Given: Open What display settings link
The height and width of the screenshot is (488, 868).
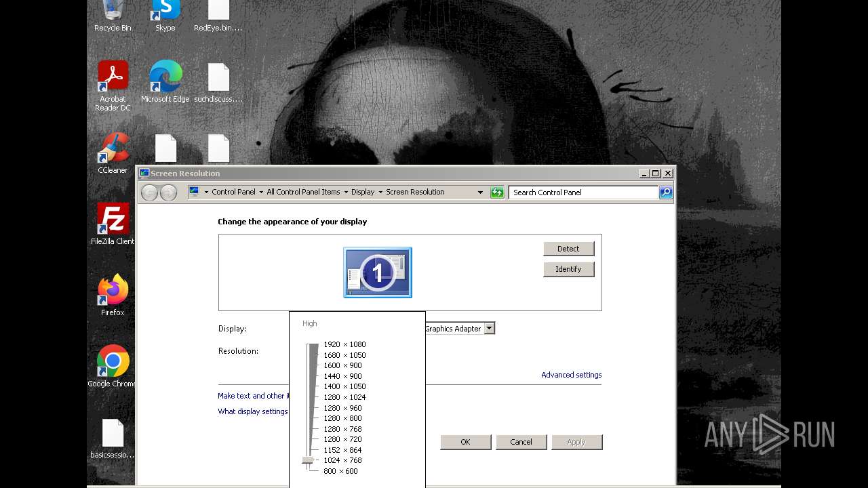Looking at the screenshot, I should click(x=253, y=411).
